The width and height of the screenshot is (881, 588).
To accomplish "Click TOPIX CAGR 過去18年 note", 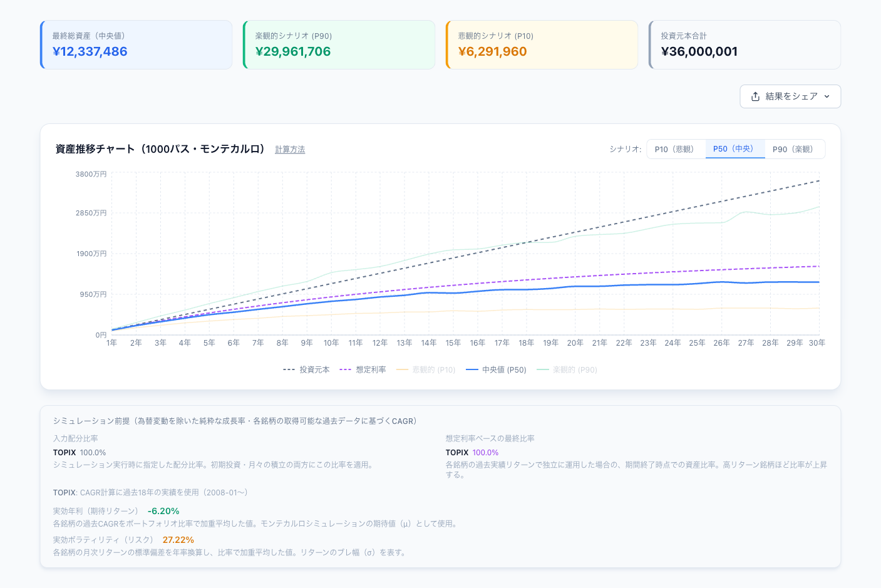I will click(152, 493).
